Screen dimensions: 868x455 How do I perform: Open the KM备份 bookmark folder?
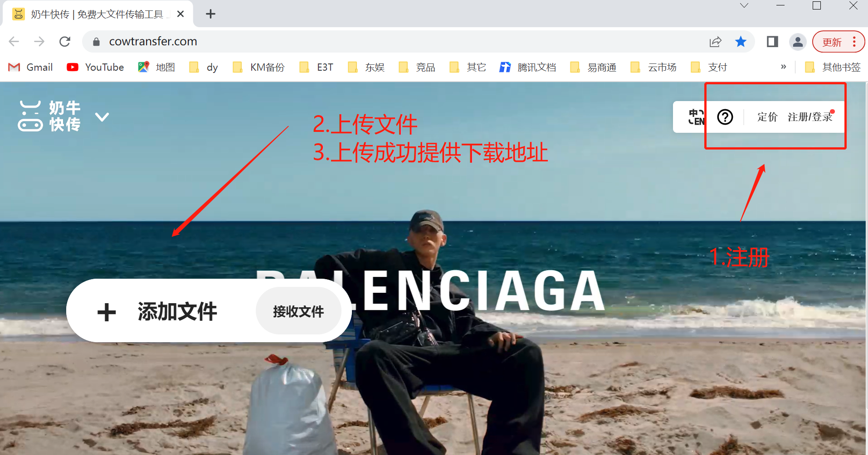[258, 67]
